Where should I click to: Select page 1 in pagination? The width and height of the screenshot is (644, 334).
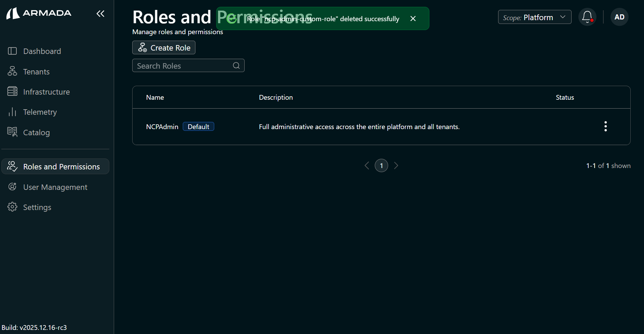(381, 166)
